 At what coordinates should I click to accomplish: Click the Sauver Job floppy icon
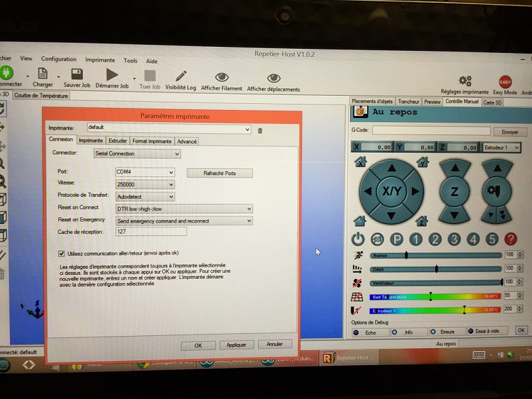(77, 74)
